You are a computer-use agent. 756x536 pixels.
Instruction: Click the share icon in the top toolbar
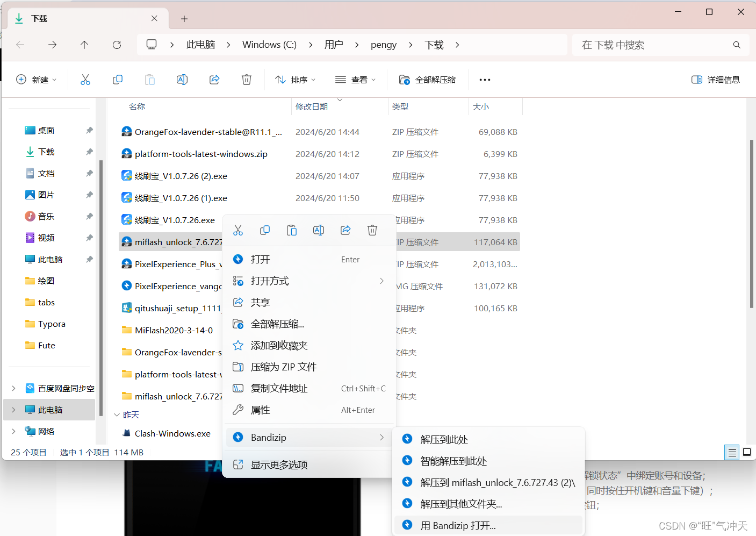pos(214,80)
